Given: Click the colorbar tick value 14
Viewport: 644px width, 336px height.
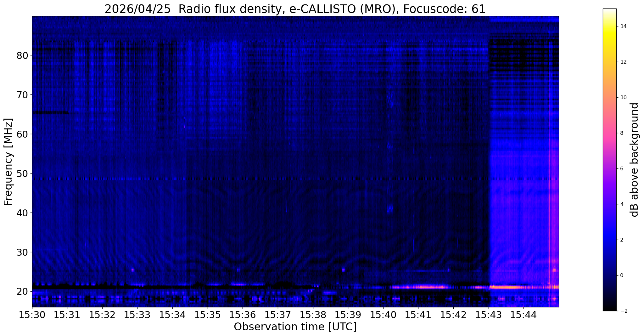Looking at the screenshot, I should coord(623,26).
